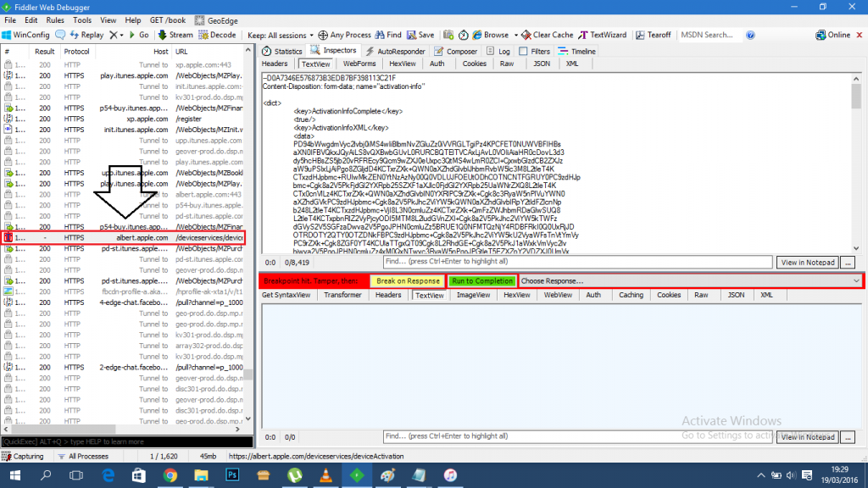Open the Browse dropdown arrow
The image size is (868, 488).
tap(515, 35)
